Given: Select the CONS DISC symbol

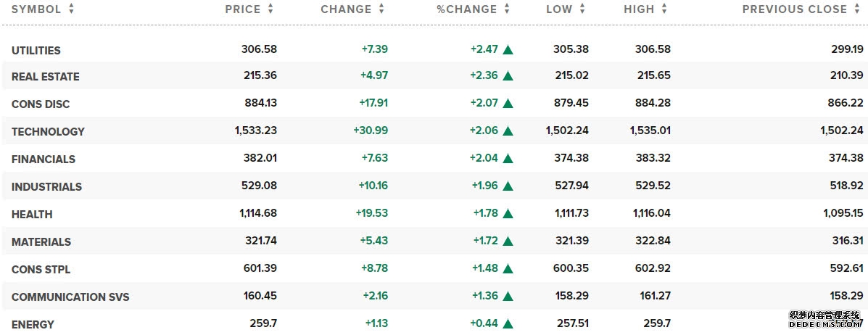Looking at the screenshot, I should coord(41,104).
